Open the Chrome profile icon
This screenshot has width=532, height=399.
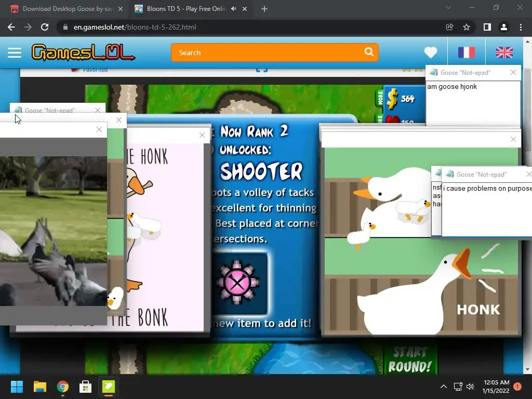coord(504,27)
